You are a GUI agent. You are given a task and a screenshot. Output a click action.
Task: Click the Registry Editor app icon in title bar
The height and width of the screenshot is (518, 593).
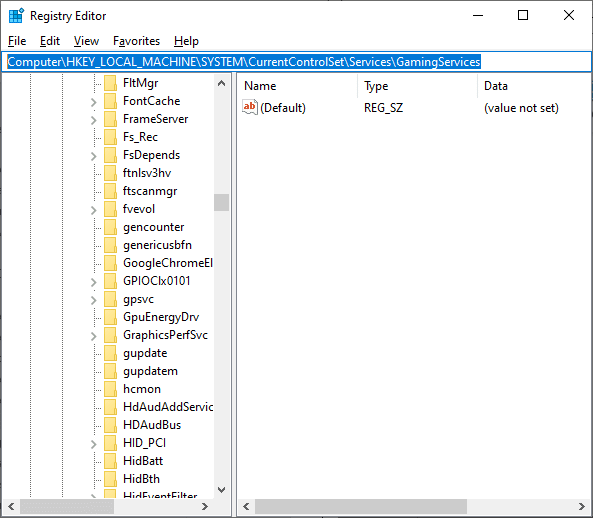[x=16, y=16]
